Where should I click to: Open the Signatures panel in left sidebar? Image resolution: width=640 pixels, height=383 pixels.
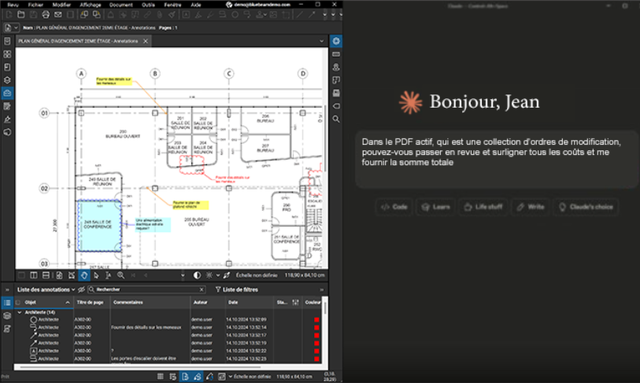pos(7,120)
